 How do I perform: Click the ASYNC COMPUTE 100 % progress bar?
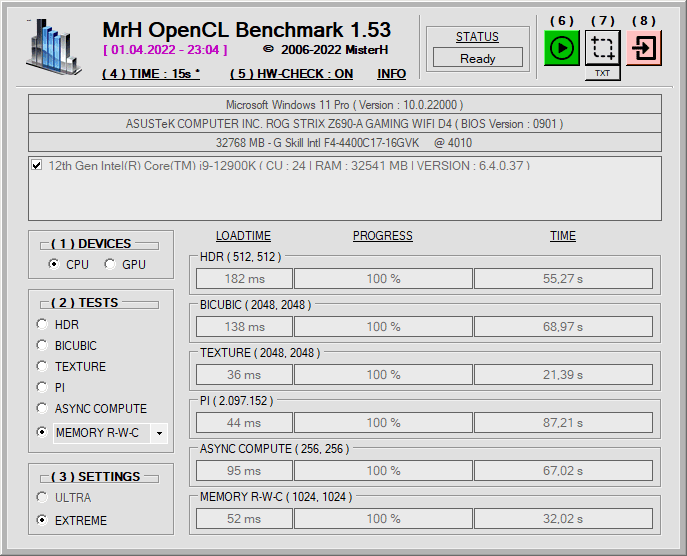[383, 471]
